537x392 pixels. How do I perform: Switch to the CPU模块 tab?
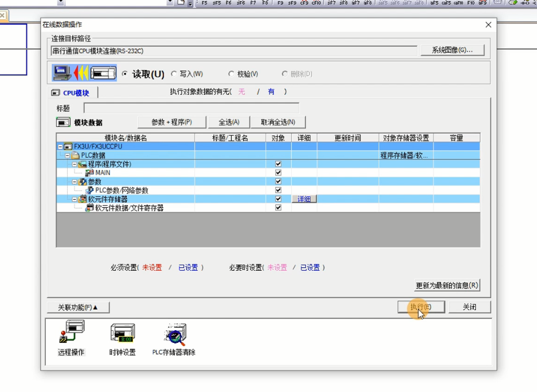[71, 93]
